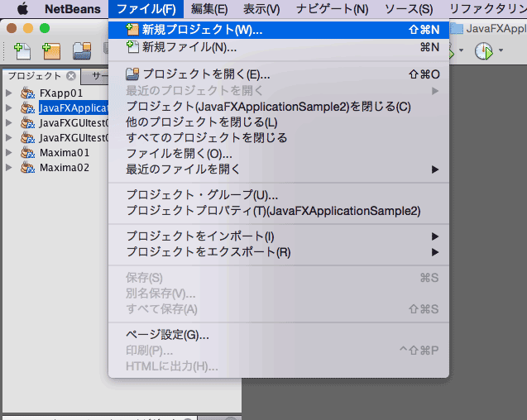Open the Run Project dropdown arrow

461,50
